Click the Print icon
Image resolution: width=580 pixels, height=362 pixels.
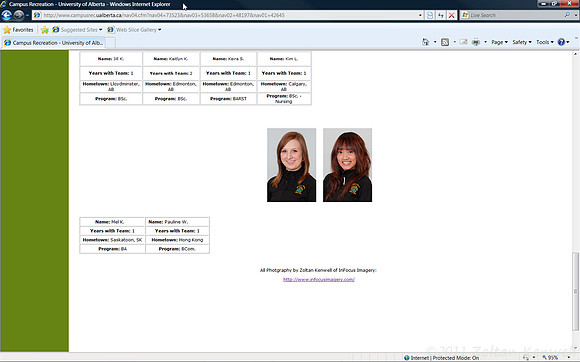tap(476, 42)
